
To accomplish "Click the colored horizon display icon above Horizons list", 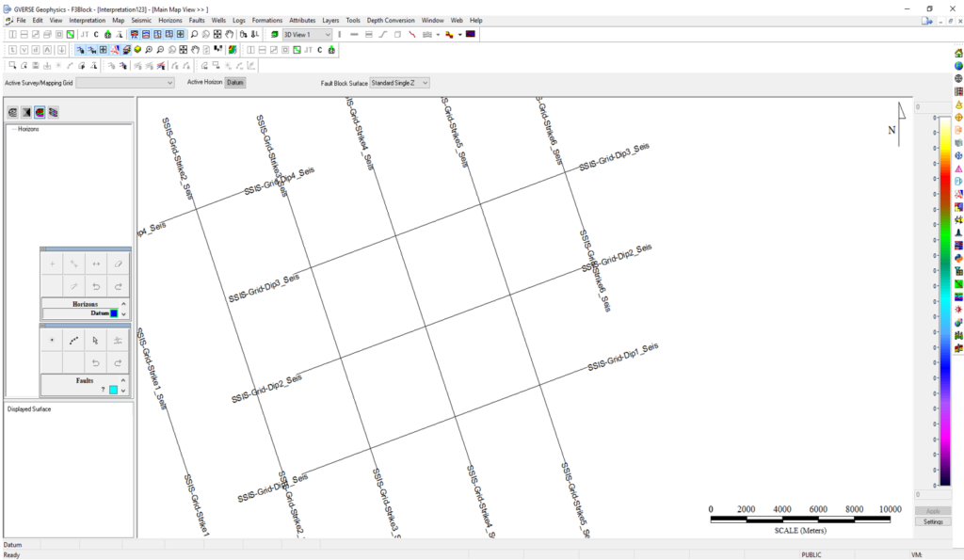I will 40,112.
